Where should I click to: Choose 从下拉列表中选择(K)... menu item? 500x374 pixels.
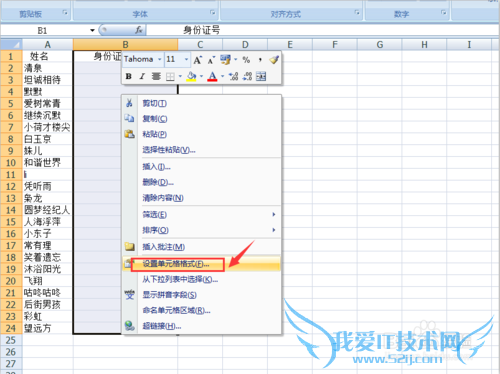tap(202, 279)
